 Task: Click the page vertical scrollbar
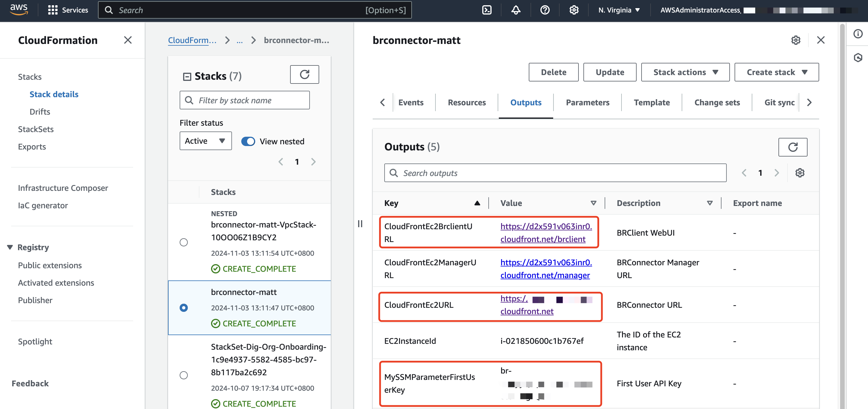[842, 216]
